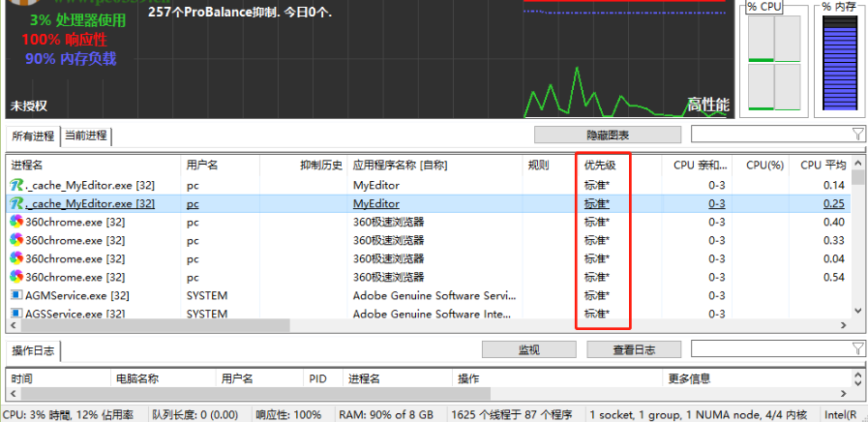Click the process list scroll right arrow
The width and height of the screenshot is (868, 422).
click(x=844, y=325)
